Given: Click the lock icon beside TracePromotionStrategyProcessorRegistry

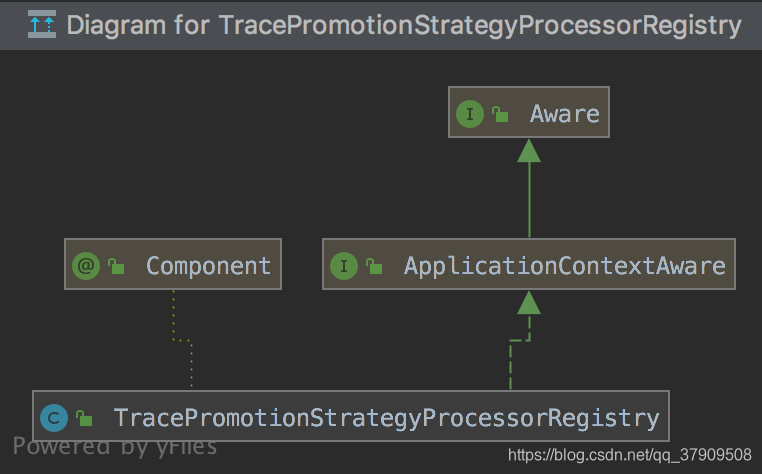Looking at the screenshot, I should coord(84,418).
